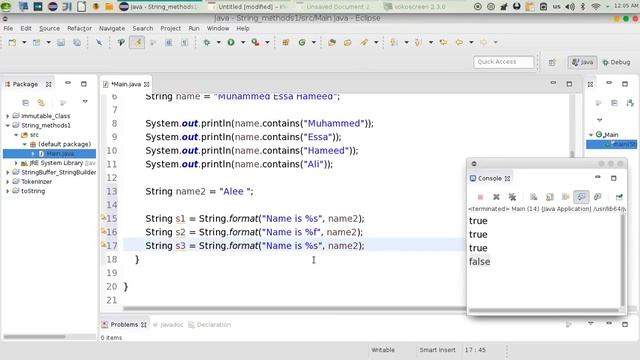Screen dimensions: 640x360
Task: Maximize the Console view
Action: [613, 178]
